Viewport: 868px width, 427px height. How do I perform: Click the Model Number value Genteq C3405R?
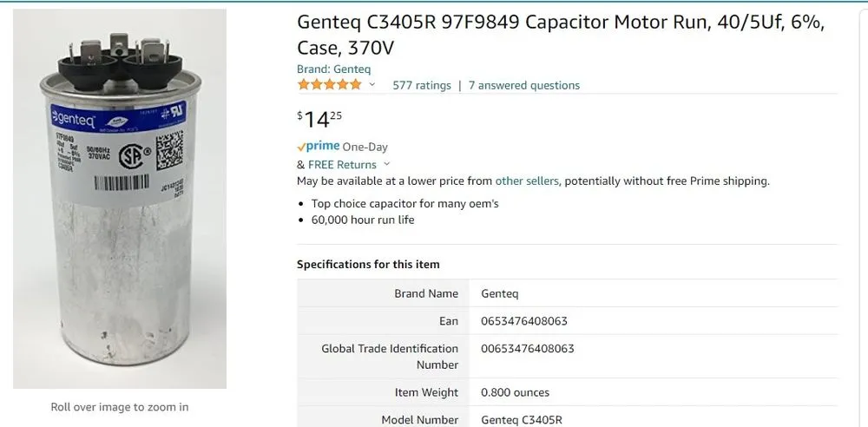[522, 420]
